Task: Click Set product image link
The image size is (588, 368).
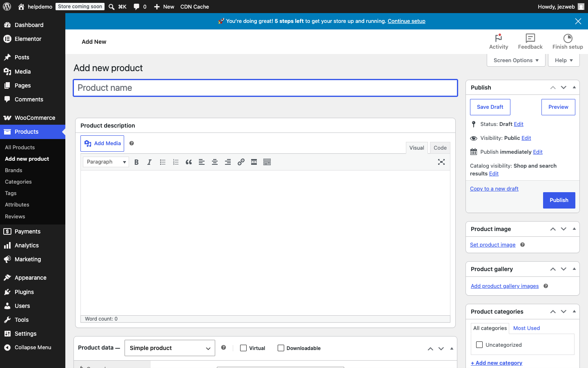Action: [492, 245]
